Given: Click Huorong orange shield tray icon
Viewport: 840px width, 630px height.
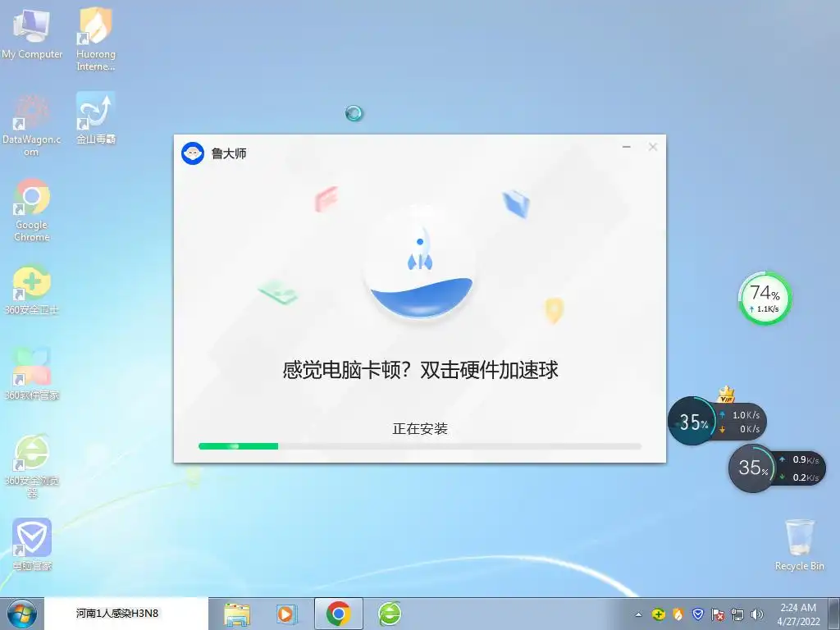Looking at the screenshot, I should [x=678, y=614].
